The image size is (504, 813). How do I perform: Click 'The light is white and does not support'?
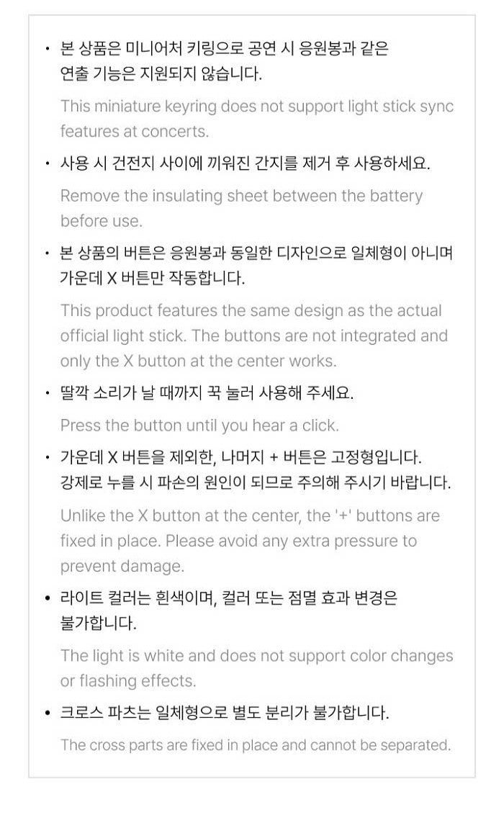(x=256, y=656)
